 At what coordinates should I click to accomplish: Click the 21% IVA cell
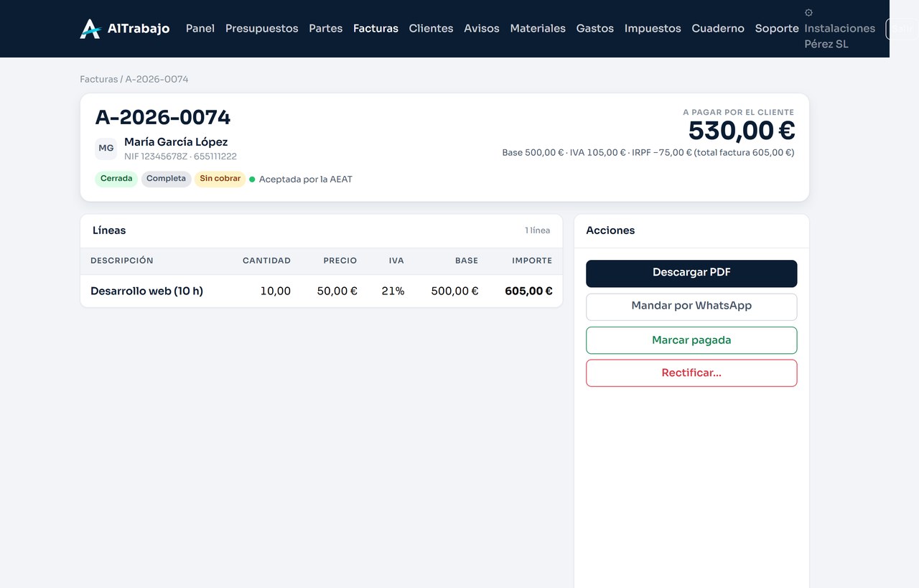tap(393, 291)
